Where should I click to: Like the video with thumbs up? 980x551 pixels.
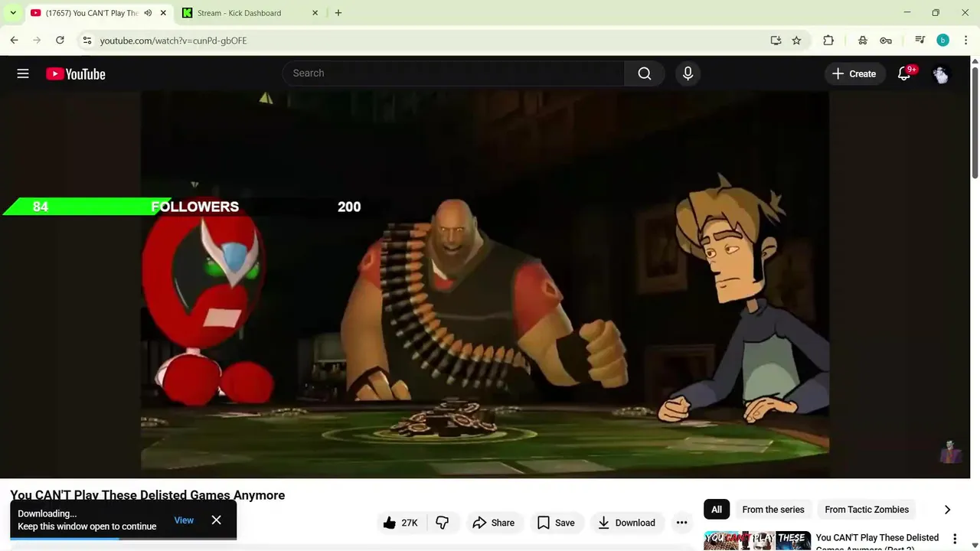point(400,523)
